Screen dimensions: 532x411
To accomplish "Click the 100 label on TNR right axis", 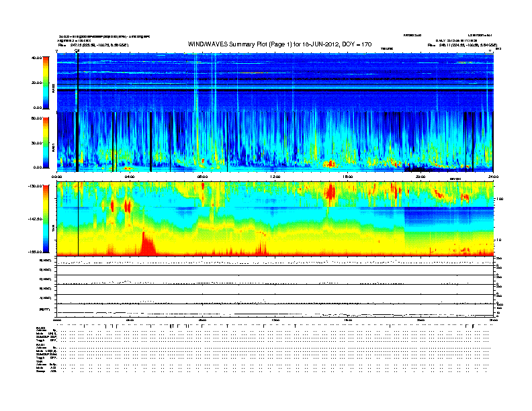I will [x=500, y=199].
